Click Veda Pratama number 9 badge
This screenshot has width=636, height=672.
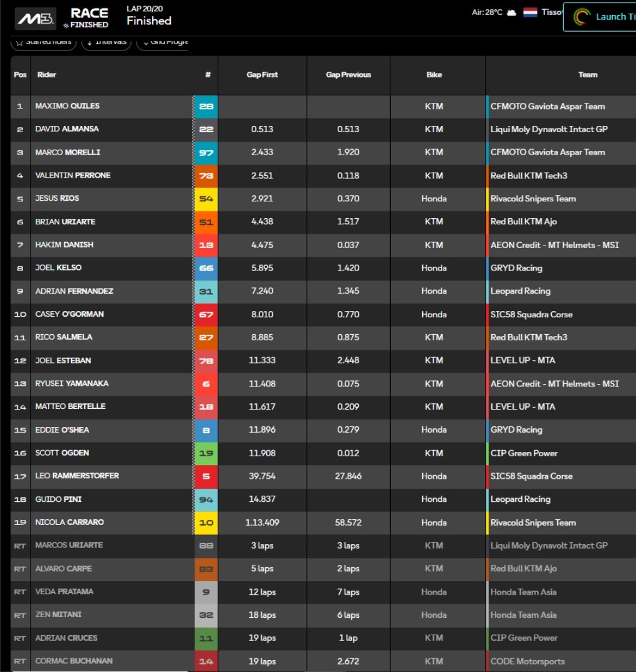206,592
